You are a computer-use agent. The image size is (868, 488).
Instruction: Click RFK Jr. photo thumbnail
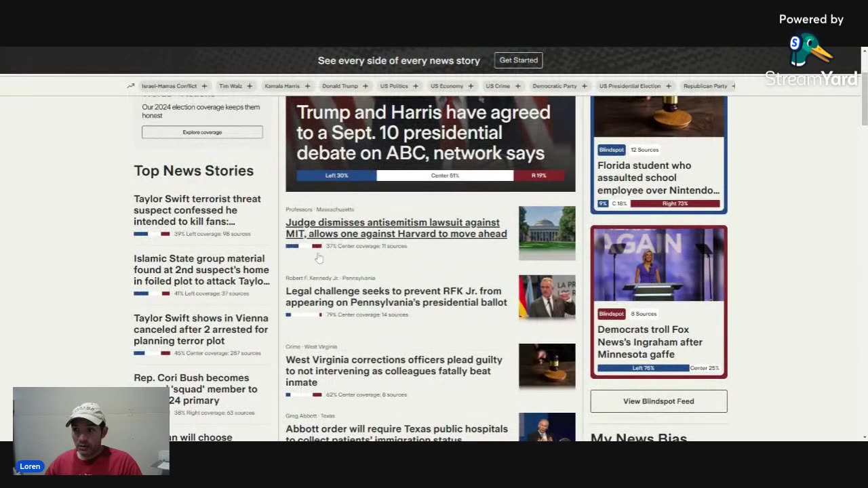(547, 297)
